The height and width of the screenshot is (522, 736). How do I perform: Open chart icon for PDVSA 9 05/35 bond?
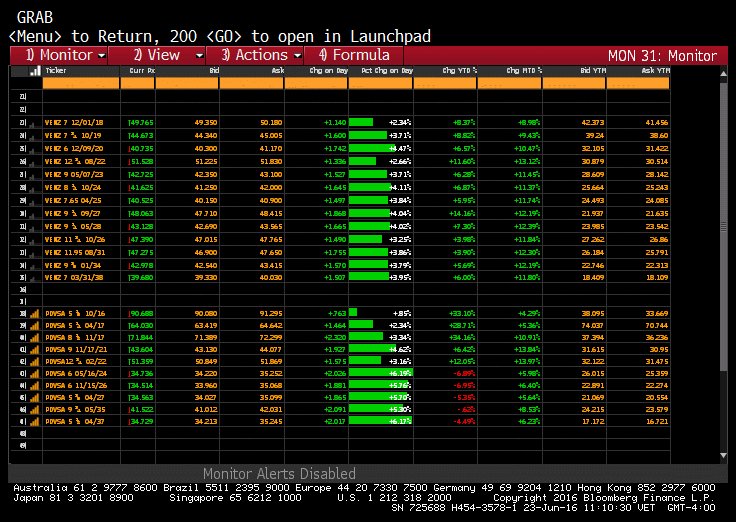35,410
